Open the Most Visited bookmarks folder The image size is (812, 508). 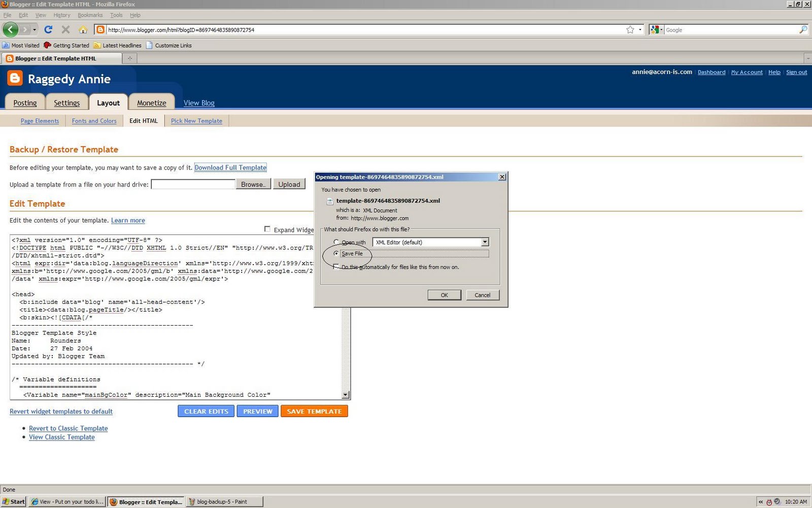click(x=21, y=45)
